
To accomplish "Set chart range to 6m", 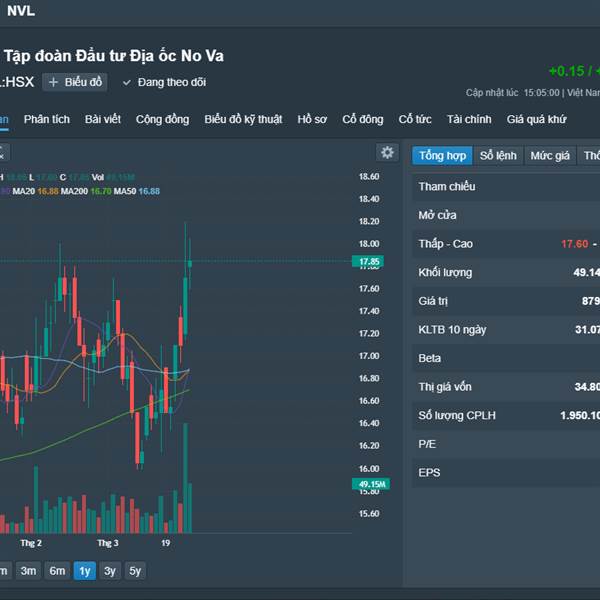I will [57, 571].
